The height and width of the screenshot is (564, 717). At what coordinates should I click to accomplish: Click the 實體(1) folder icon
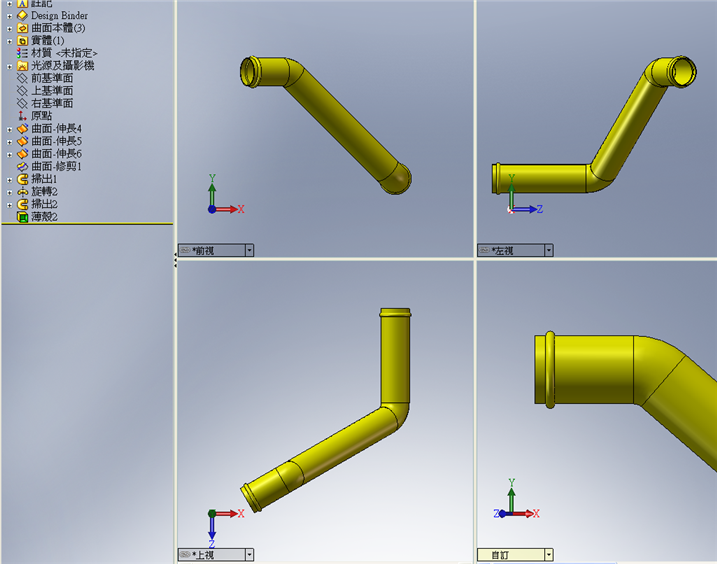click(22, 41)
